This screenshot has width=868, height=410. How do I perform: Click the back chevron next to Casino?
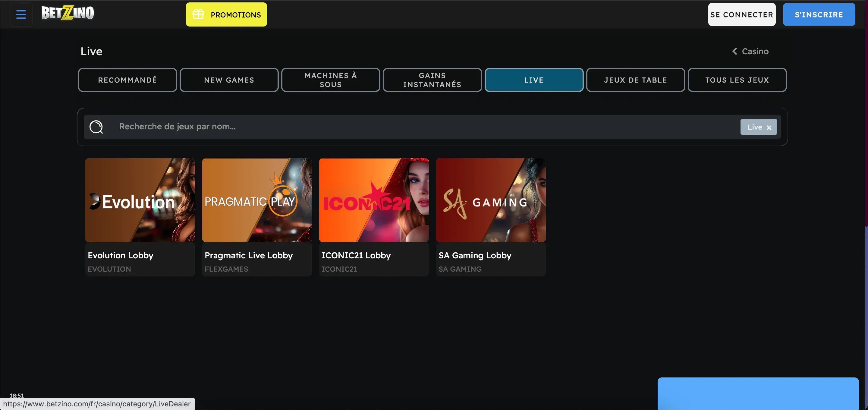tap(734, 51)
